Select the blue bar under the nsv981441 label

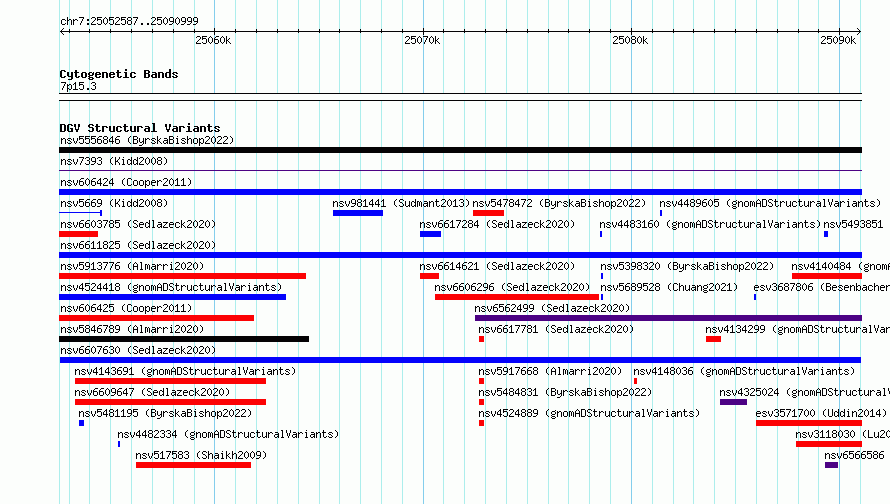[x=358, y=213]
